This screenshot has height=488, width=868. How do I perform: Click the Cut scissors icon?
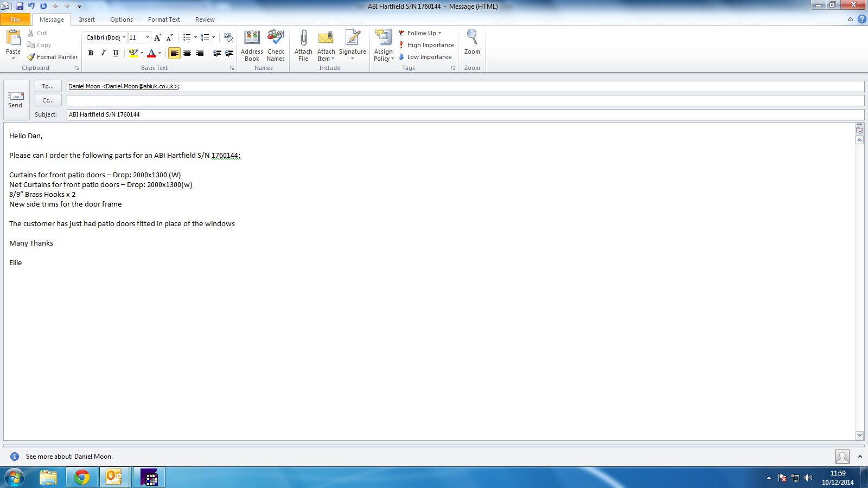coord(31,33)
